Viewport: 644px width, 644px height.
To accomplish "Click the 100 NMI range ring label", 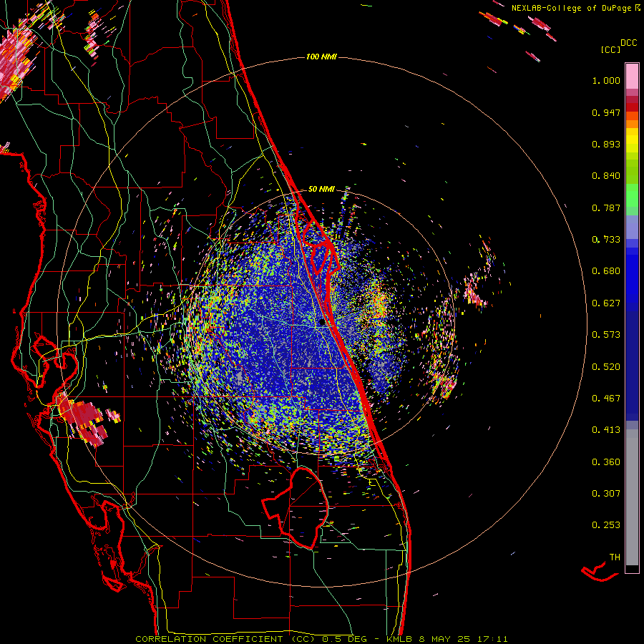I will 321,57.
